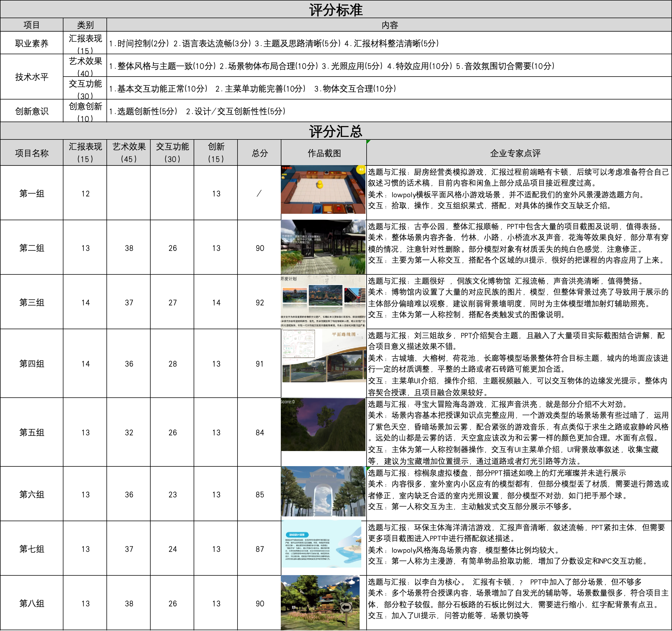Image resolution: width=672 pixels, height=631 pixels.
Task: Select the 作品截图 column header
Action: [x=324, y=153]
